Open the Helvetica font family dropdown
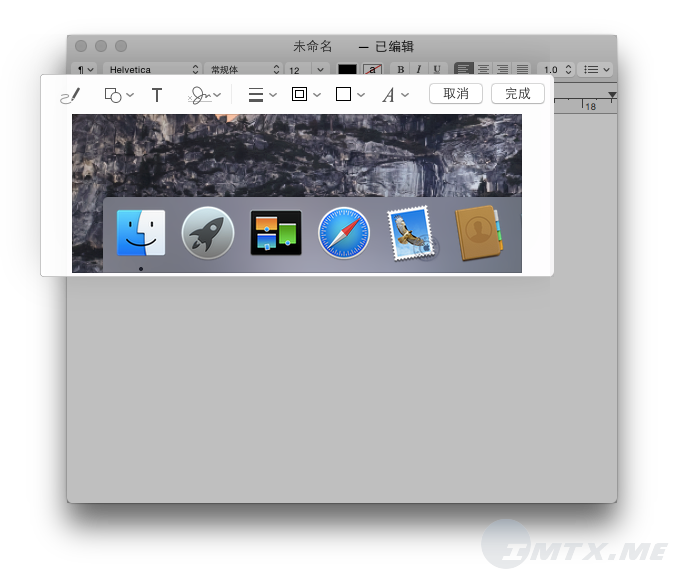Viewport: 674px width, 582px height. (x=151, y=70)
